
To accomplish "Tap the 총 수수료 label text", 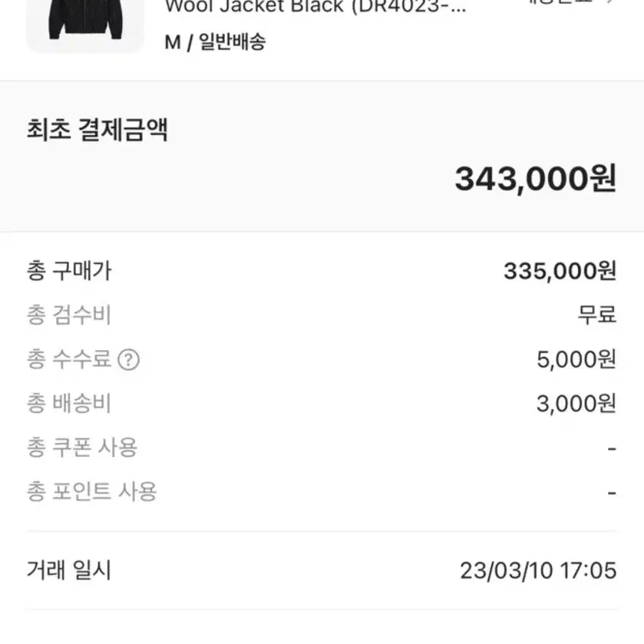I will [x=69, y=359].
